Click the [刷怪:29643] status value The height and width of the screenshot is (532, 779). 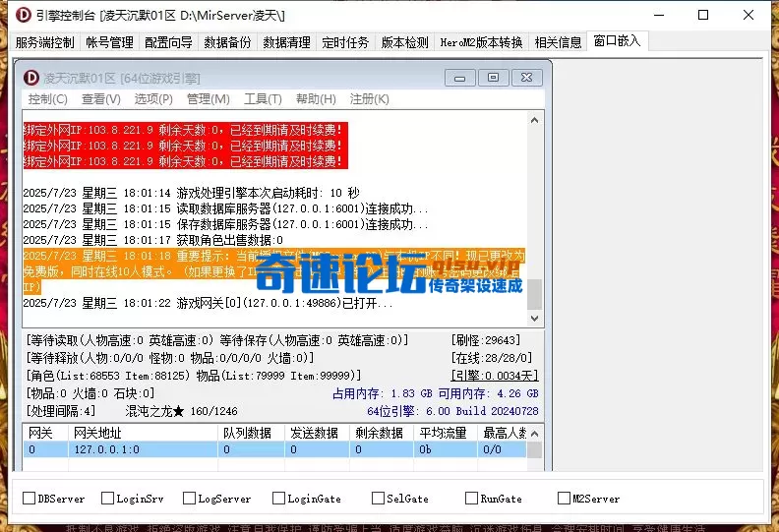[485, 340]
